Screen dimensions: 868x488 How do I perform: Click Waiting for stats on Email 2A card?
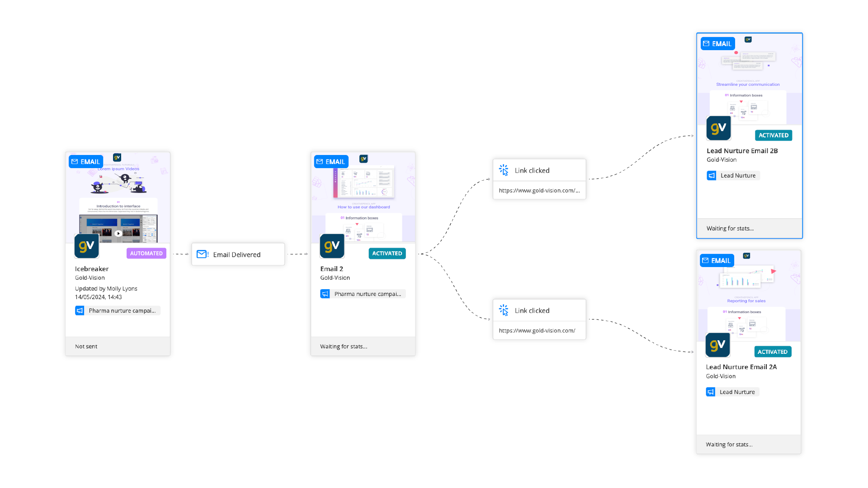point(729,445)
